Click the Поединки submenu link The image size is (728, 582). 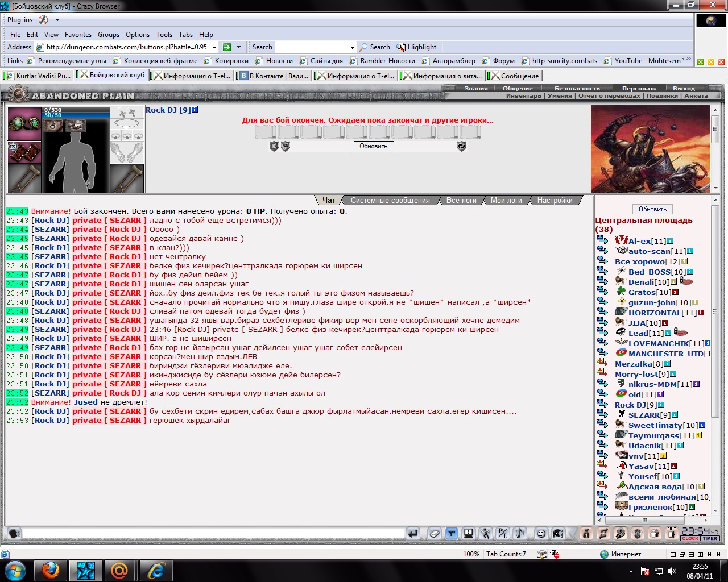point(662,96)
